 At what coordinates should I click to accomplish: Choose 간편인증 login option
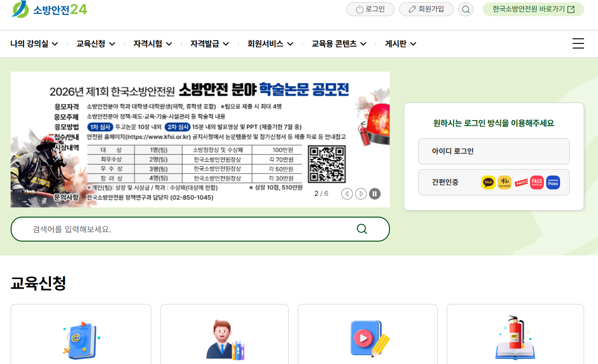click(x=493, y=182)
